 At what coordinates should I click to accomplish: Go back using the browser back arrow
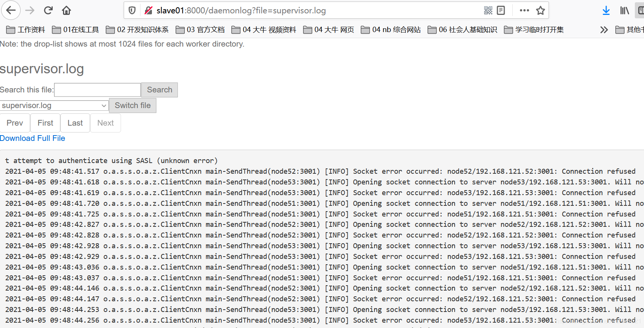point(11,10)
